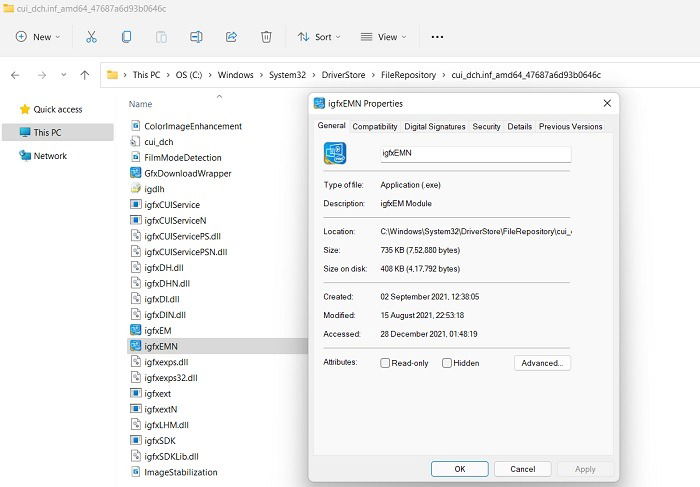Open the New dropdown menu
The height and width of the screenshot is (487, 700).
(38, 37)
